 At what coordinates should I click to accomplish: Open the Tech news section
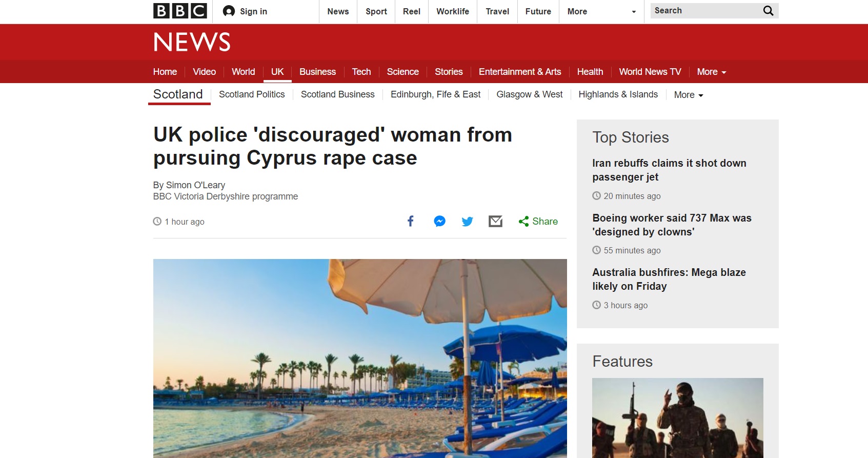tap(361, 72)
